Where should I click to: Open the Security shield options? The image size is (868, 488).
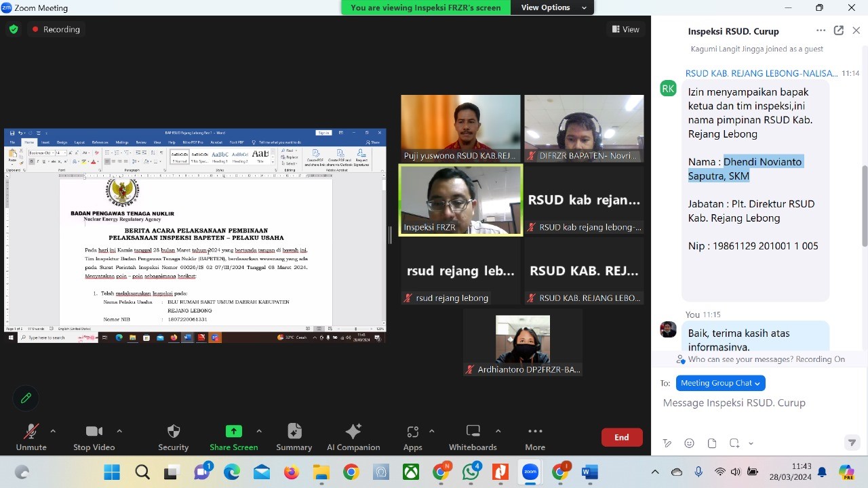pyautogui.click(x=174, y=437)
